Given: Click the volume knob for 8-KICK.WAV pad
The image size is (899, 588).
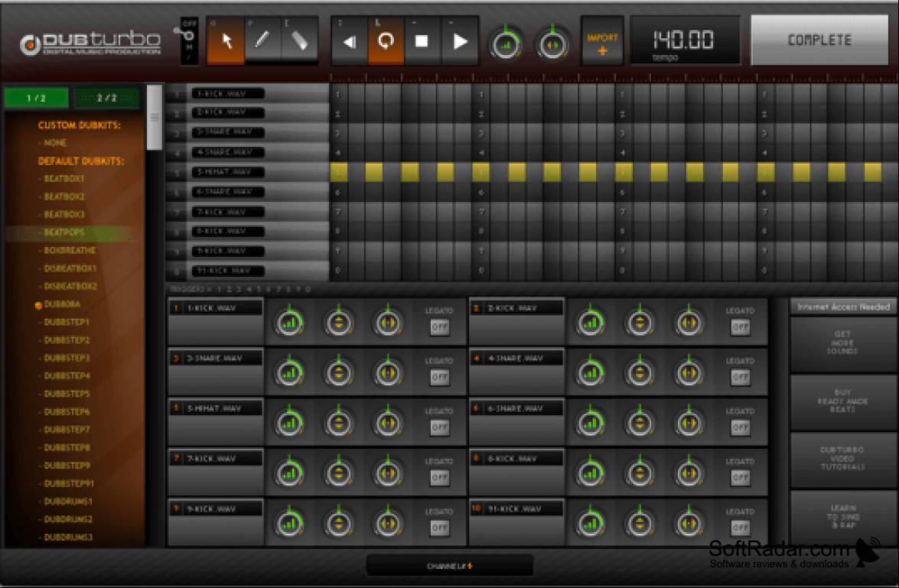Looking at the screenshot, I should click(591, 473).
